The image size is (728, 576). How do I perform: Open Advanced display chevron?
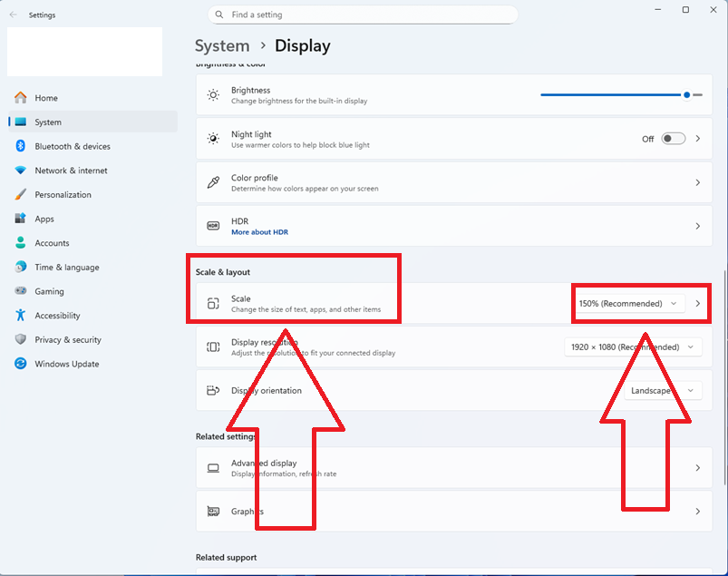tap(698, 468)
